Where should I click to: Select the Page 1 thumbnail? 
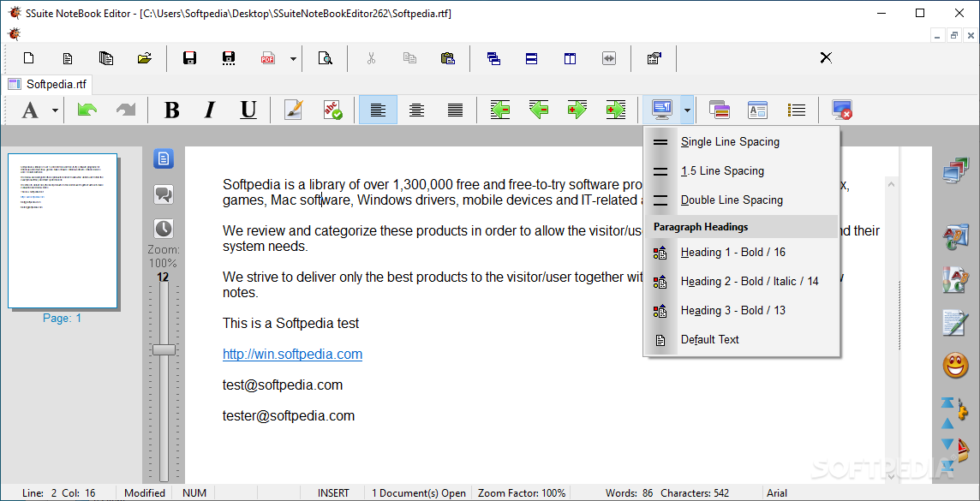[63, 232]
